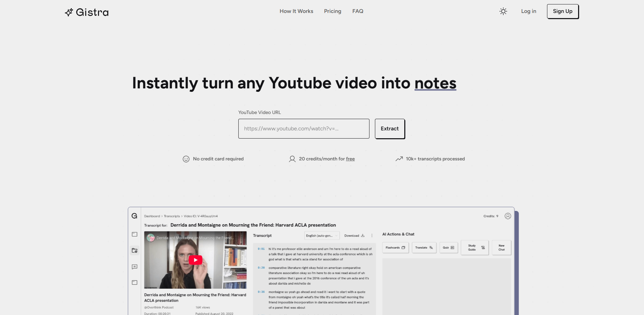This screenshot has height=315, width=644.
Task: Click the Log in link
Action: coord(528,11)
